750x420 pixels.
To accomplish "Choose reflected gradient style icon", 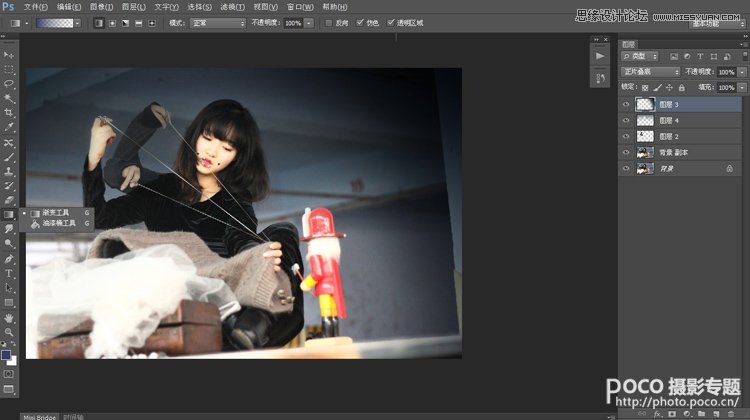I will pyautogui.click(x=139, y=23).
